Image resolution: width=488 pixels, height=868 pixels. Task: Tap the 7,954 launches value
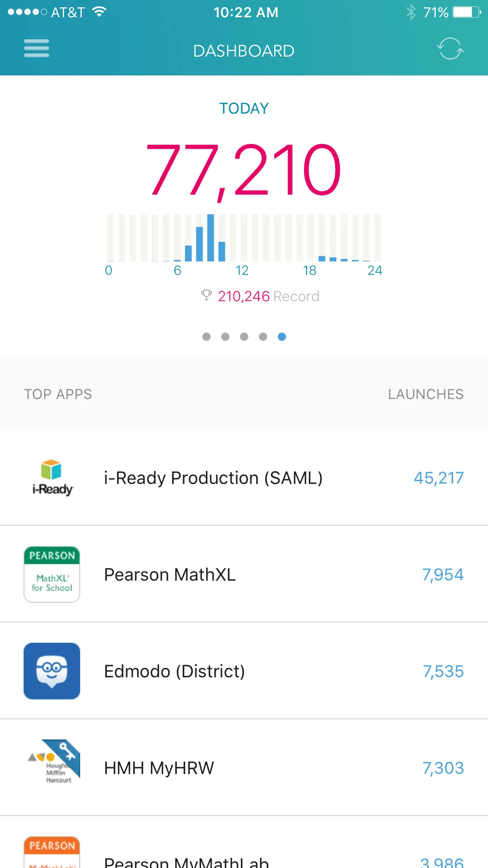(x=443, y=575)
